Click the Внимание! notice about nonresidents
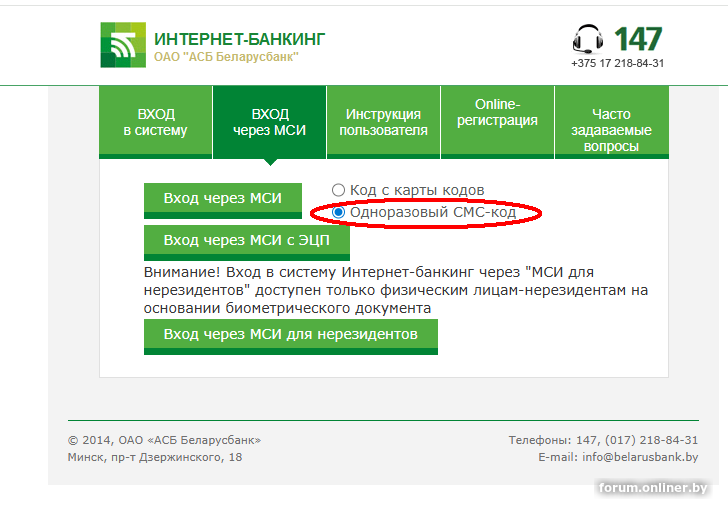 [396, 290]
